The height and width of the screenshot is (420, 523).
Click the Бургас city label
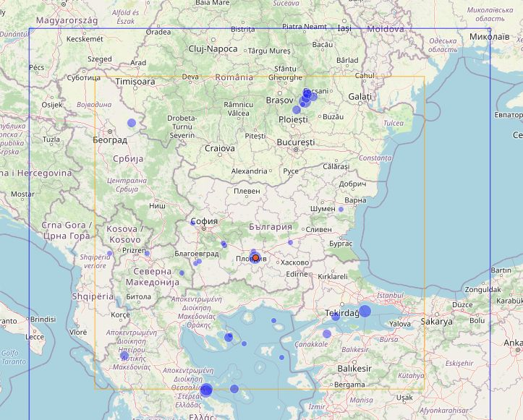[x=341, y=244]
